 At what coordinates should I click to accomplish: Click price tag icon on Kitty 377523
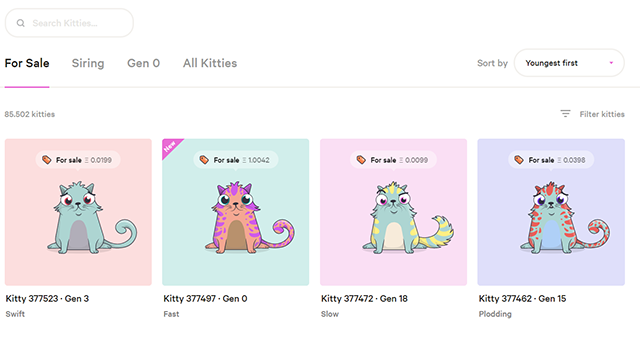click(x=47, y=160)
